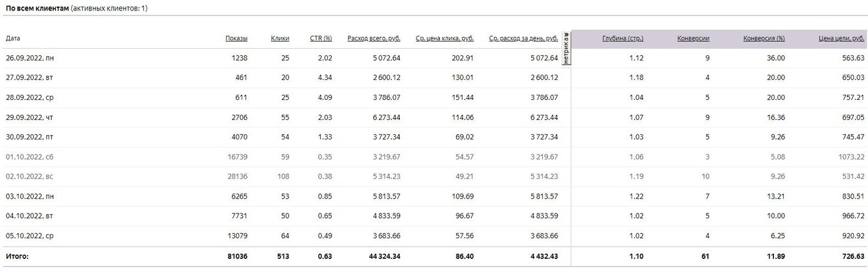Click total conversions value 61
Image resolution: width=868 pixels, height=268 pixels.
[x=705, y=257]
